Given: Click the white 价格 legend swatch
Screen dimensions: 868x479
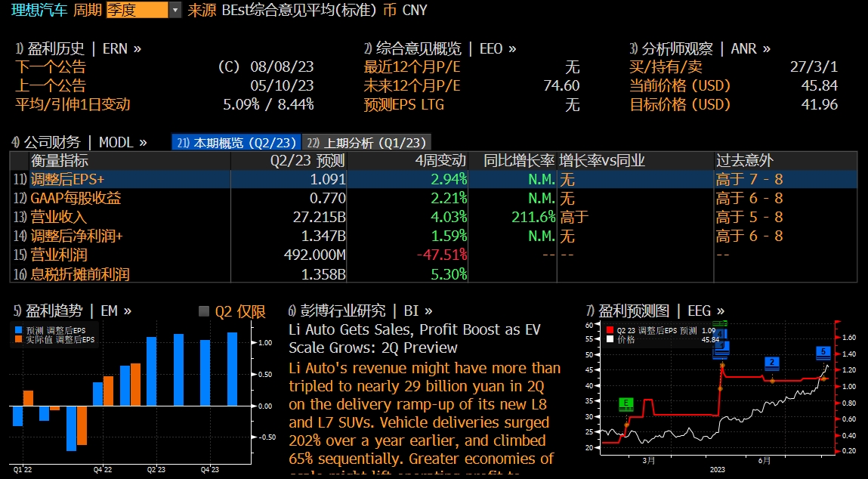Looking at the screenshot, I should click(610, 339).
